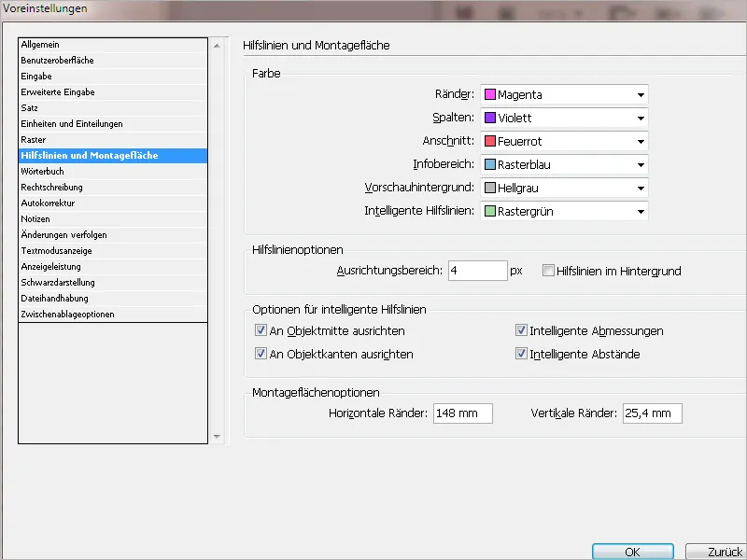Confirm preferences with the OK button
The height and width of the screenshot is (560, 747).
633,552
